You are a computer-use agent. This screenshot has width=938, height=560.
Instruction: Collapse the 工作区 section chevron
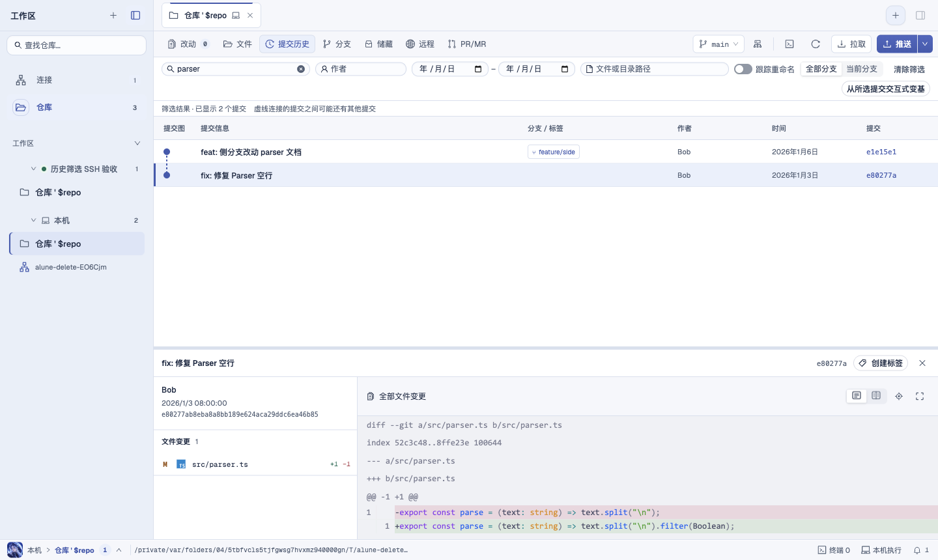click(137, 143)
